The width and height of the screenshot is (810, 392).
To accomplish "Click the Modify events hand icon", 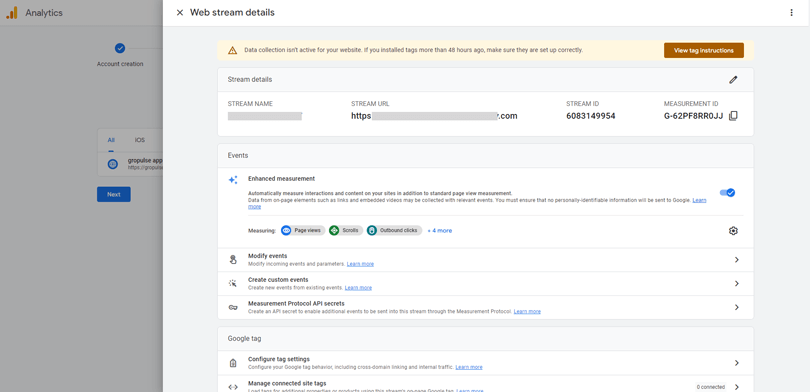I will pos(233,260).
